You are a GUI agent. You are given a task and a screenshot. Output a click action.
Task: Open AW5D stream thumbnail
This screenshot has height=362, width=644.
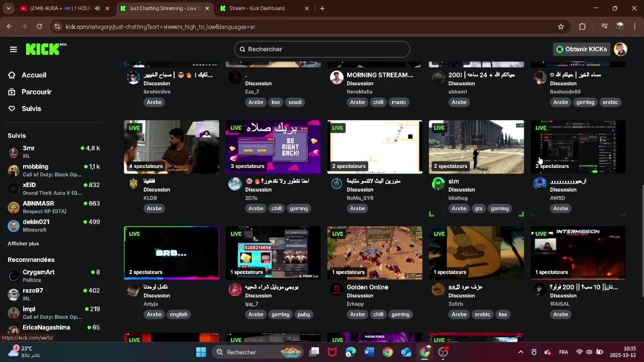(x=578, y=147)
